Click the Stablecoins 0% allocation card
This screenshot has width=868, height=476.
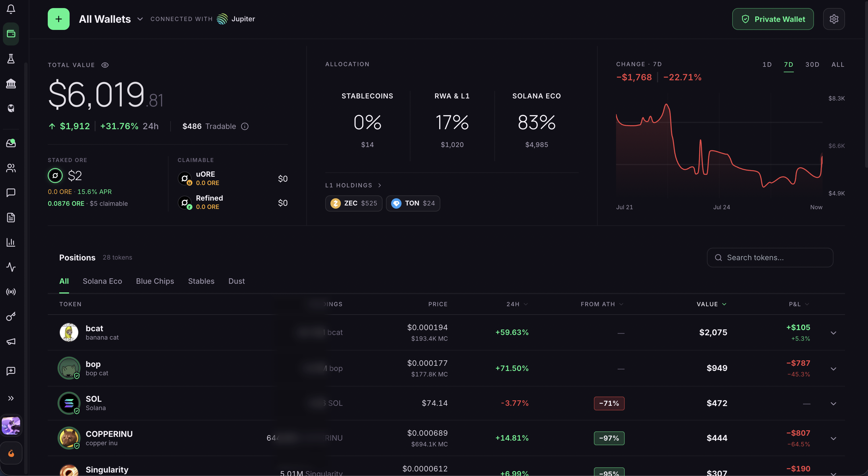click(367, 121)
